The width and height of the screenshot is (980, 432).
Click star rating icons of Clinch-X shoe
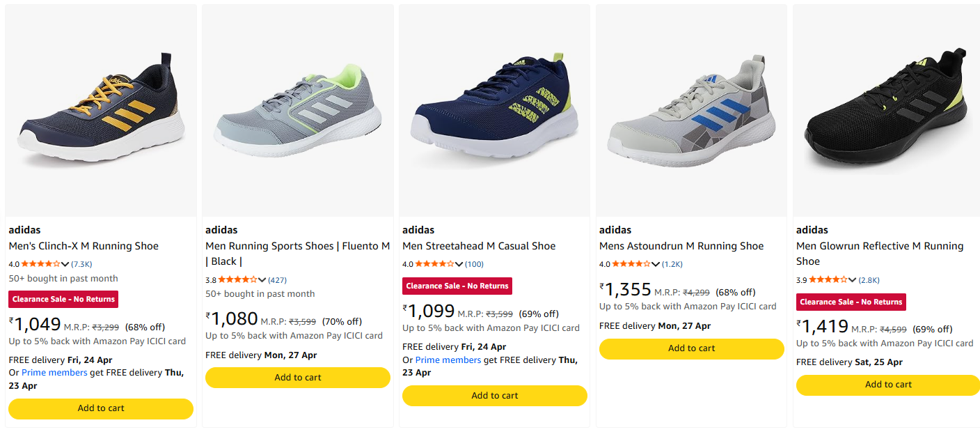coord(40,264)
